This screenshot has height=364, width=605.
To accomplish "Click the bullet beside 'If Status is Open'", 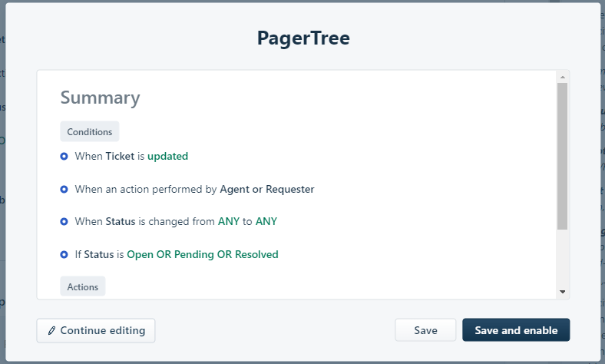I will (64, 254).
